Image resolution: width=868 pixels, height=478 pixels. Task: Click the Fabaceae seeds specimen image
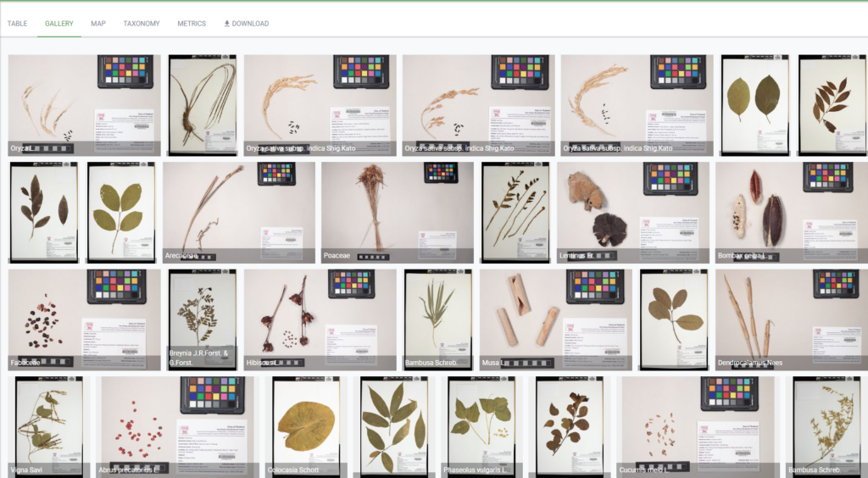[84, 320]
